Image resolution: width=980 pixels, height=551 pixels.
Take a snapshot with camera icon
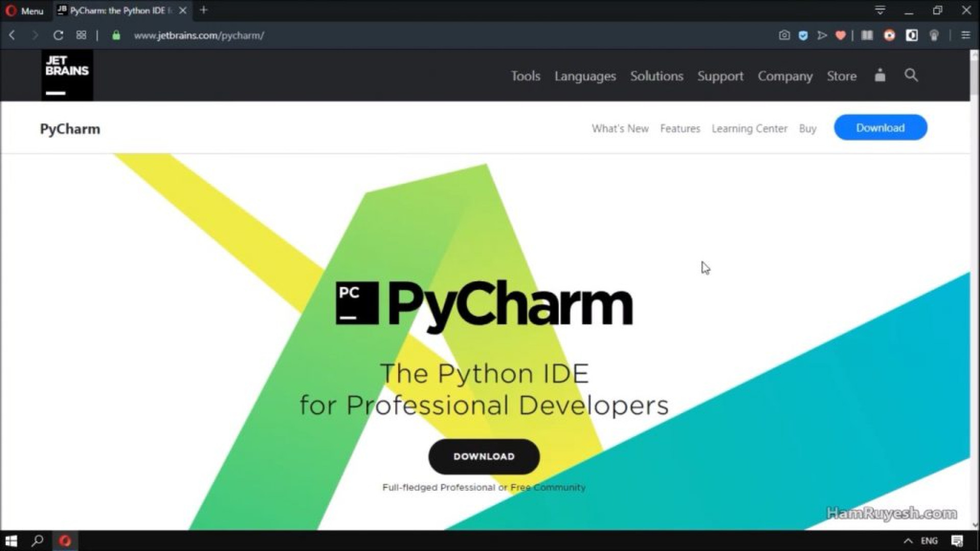tap(785, 35)
